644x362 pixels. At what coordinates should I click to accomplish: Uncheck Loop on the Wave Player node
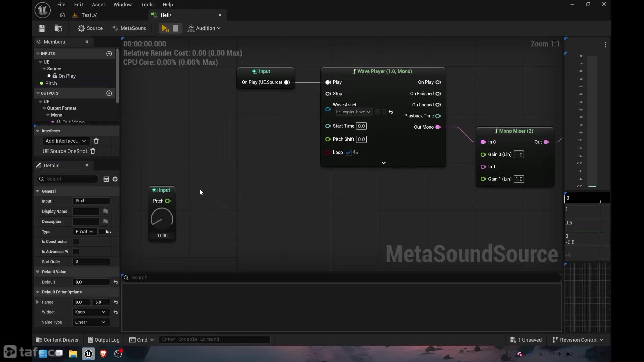click(348, 153)
